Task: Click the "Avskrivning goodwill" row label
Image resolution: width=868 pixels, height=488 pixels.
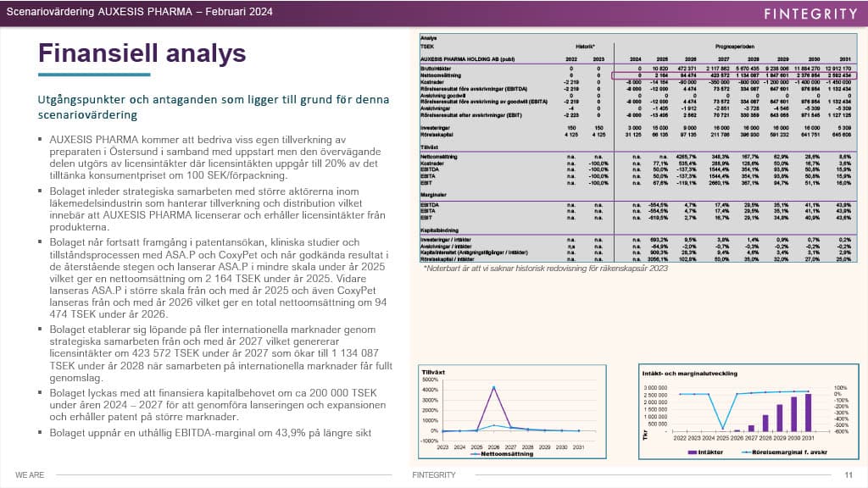Action: [442, 95]
